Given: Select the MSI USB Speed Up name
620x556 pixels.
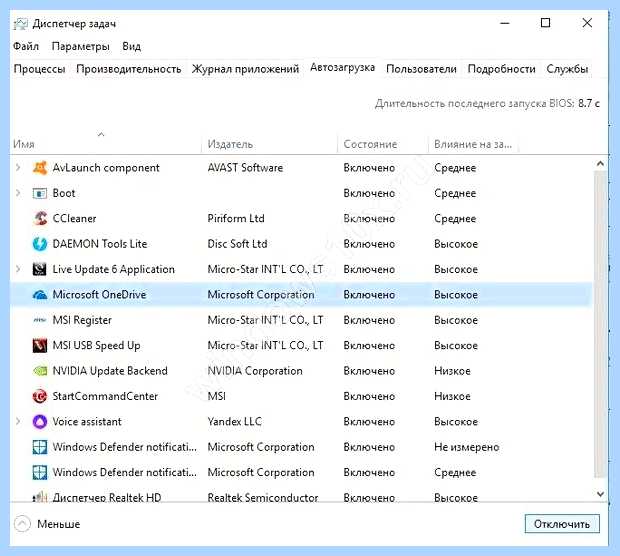Looking at the screenshot, I should pyautogui.click(x=96, y=346).
